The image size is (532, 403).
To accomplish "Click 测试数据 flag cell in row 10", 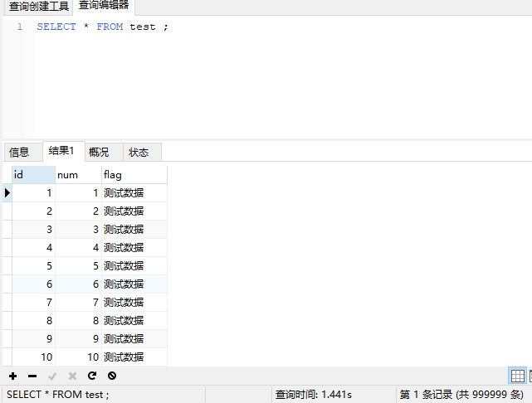I will 134,357.
